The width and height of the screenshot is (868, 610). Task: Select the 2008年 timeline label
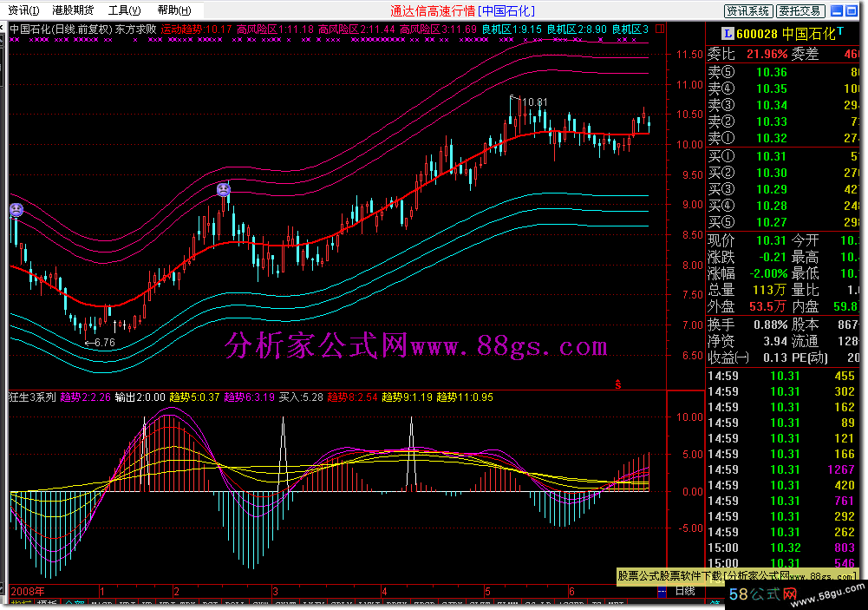(28, 591)
